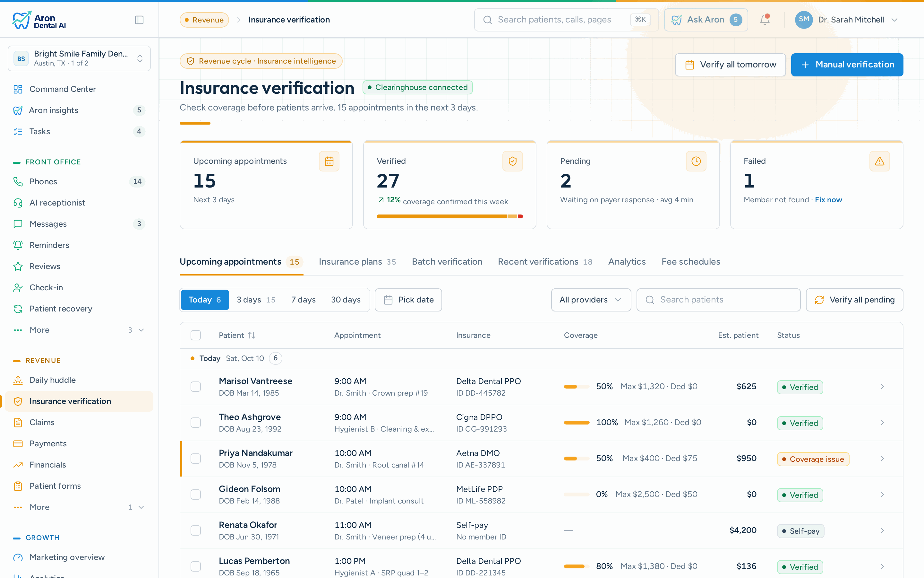Expand Priya Nandakumar row details chevron
Screen dimensions: 924x578
click(x=882, y=459)
